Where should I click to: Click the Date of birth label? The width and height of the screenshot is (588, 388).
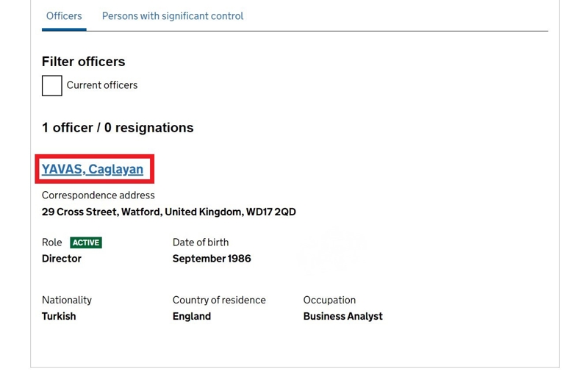pyautogui.click(x=201, y=242)
